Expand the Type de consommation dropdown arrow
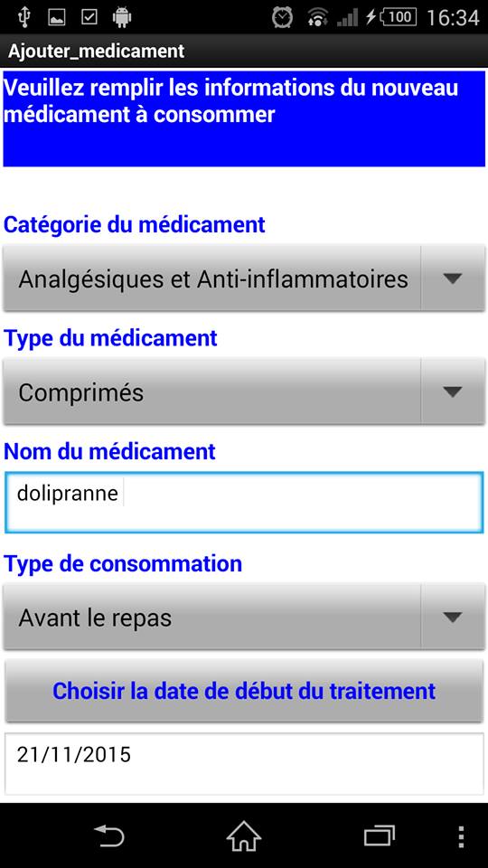 pyautogui.click(x=453, y=617)
